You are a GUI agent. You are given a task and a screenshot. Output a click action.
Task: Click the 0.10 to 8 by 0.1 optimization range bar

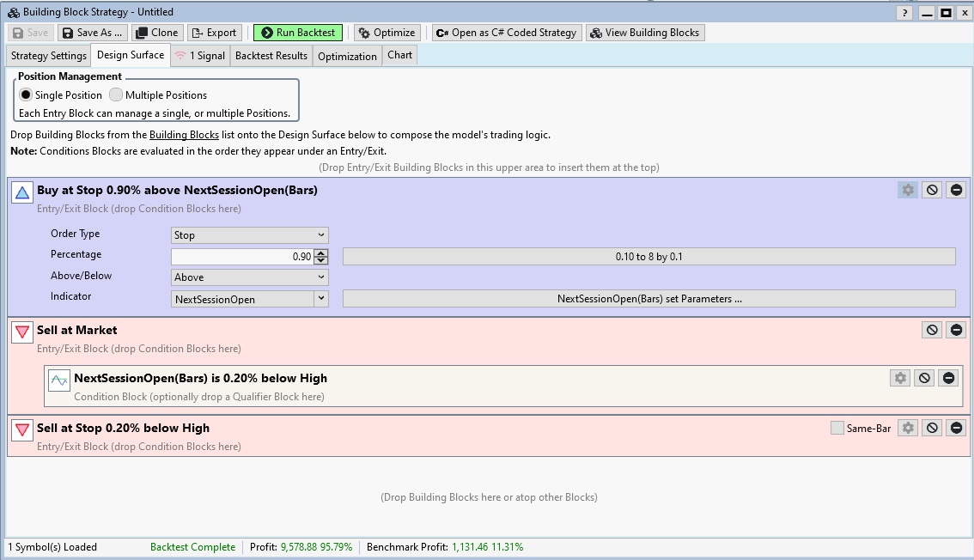[x=648, y=257]
